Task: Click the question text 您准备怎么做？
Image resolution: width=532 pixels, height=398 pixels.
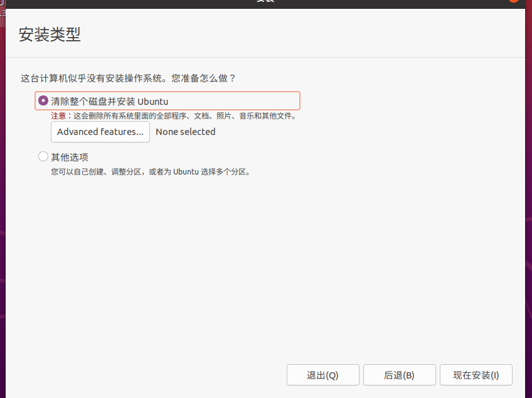Action: [203, 78]
